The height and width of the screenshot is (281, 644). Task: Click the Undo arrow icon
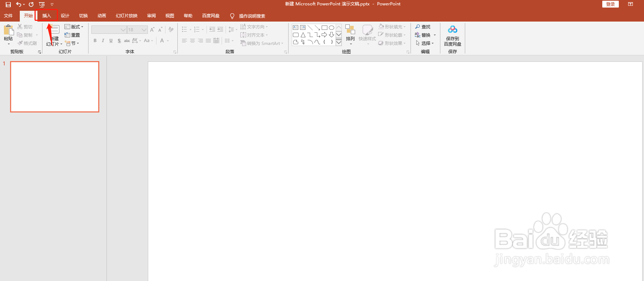[x=18, y=4]
